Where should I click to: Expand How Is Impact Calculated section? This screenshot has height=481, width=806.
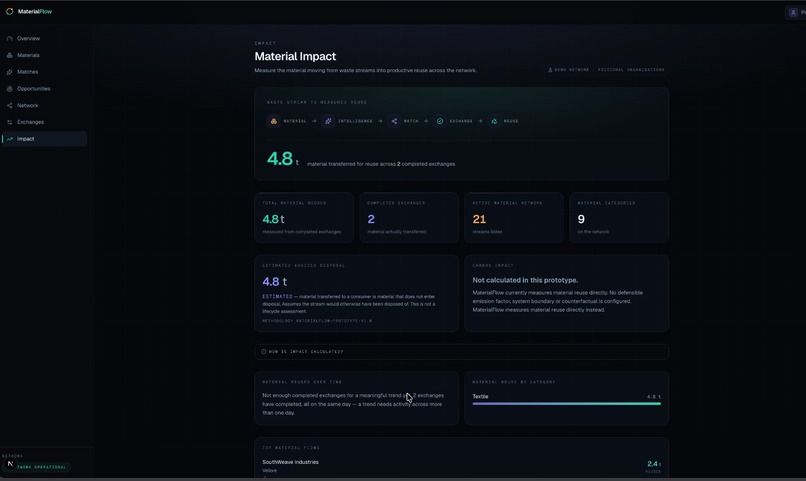coord(461,352)
